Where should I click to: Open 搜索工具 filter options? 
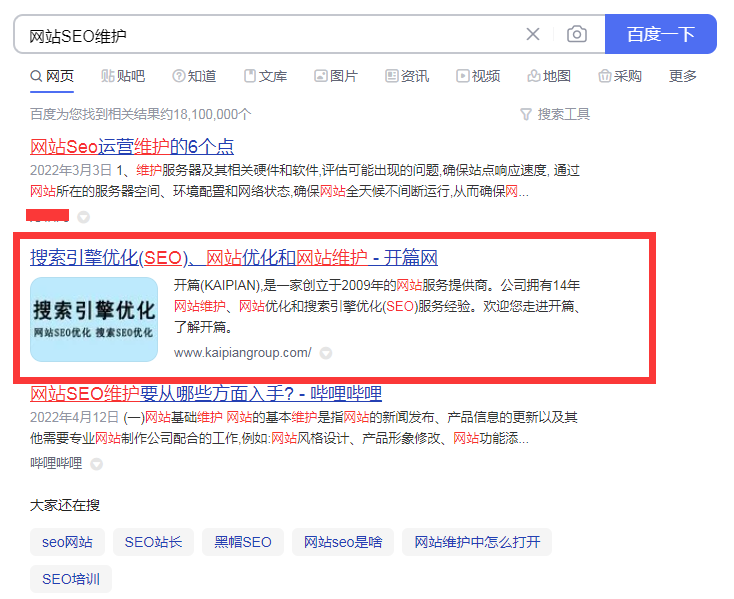coord(555,114)
